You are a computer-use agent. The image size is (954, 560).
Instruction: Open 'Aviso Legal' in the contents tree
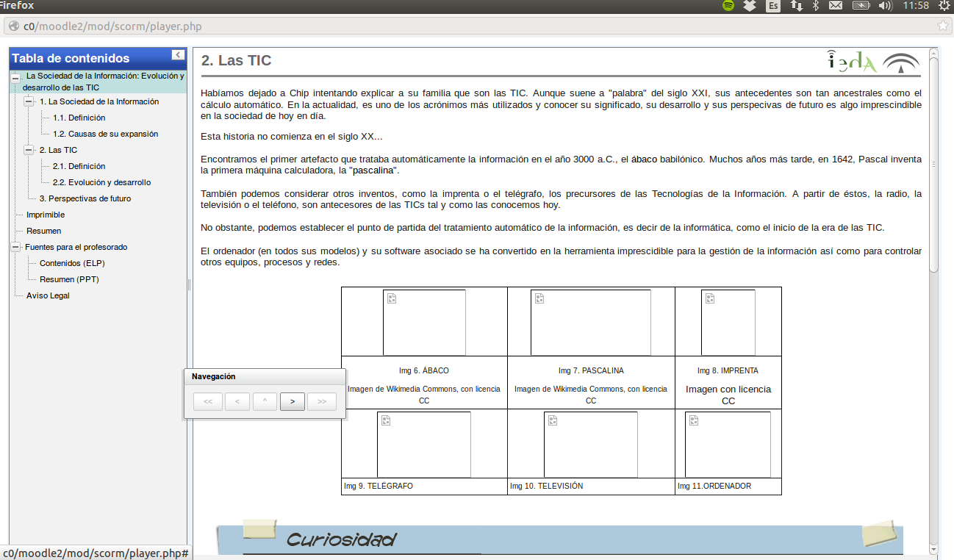click(x=48, y=295)
